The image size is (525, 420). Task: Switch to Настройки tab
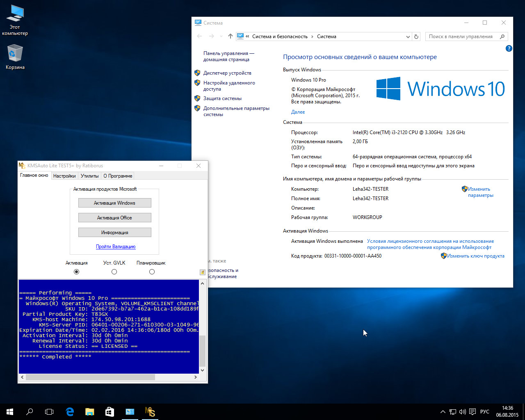click(x=64, y=176)
